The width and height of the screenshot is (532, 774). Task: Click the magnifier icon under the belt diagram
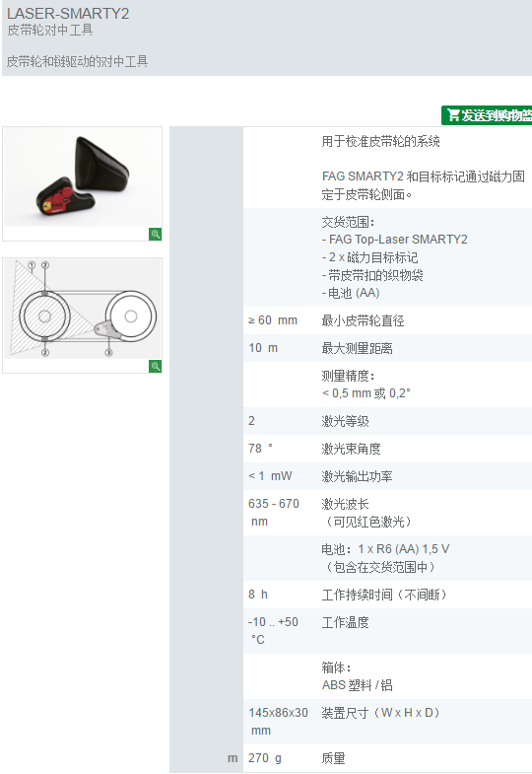tap(156, 366)
